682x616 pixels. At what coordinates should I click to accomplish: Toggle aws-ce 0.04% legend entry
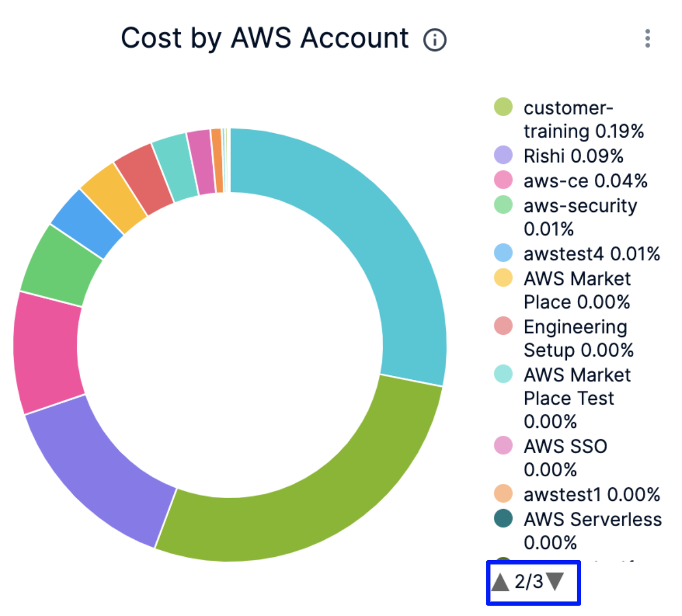585,181
